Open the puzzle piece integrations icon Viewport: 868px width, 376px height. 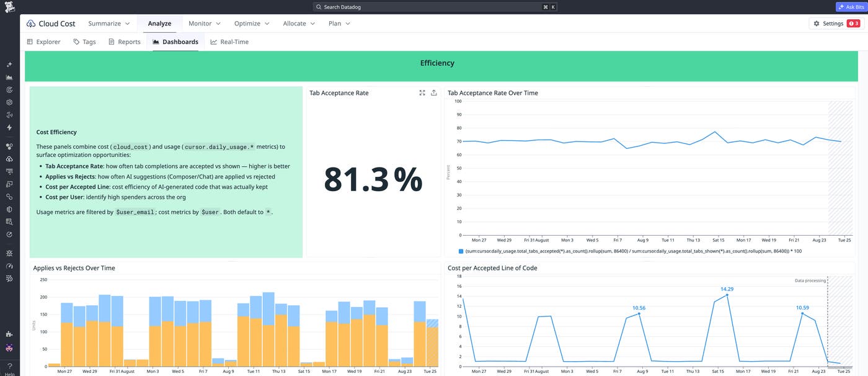(9, 336)
